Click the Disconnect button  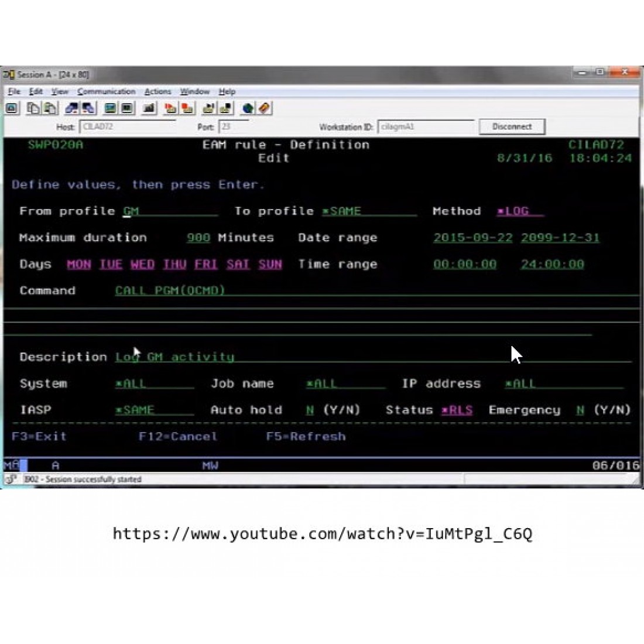512,126
